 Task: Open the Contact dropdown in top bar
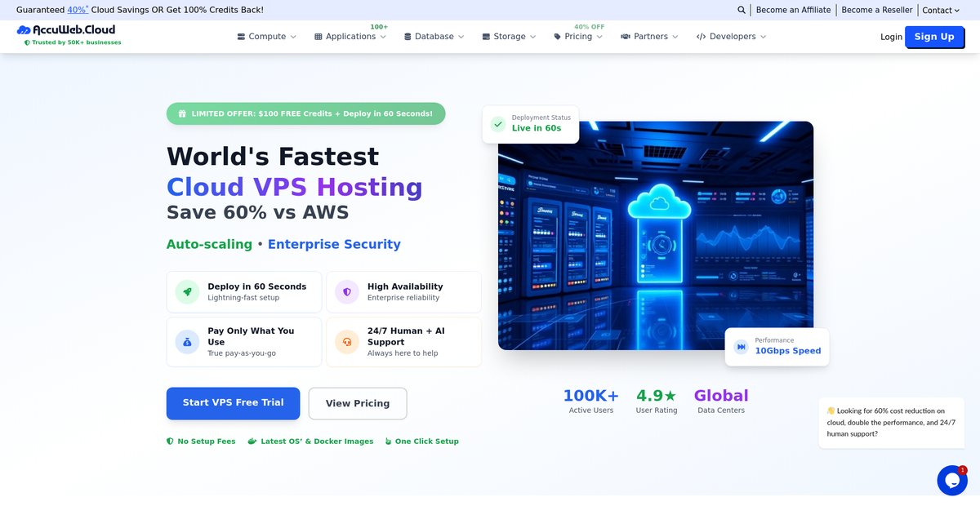[x=941, y=10]
